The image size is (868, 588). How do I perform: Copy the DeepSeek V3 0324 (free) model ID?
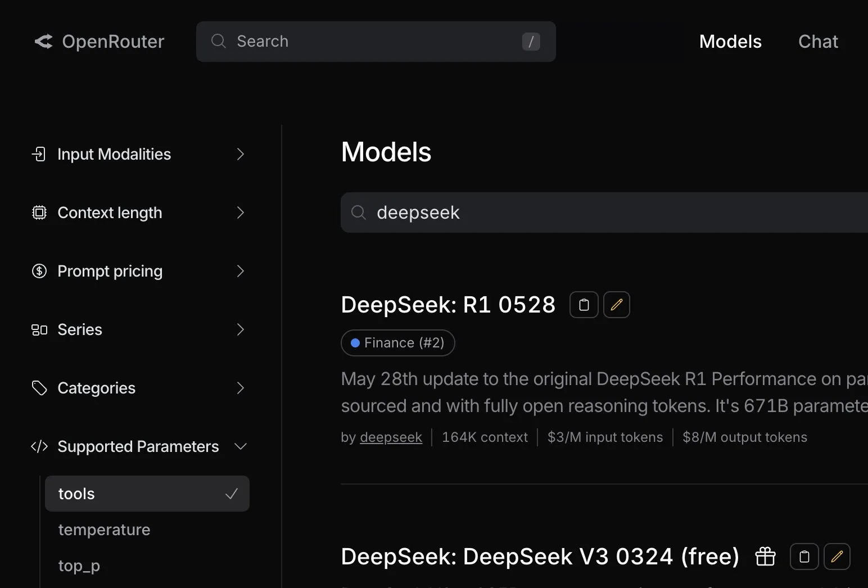(804, 557)
